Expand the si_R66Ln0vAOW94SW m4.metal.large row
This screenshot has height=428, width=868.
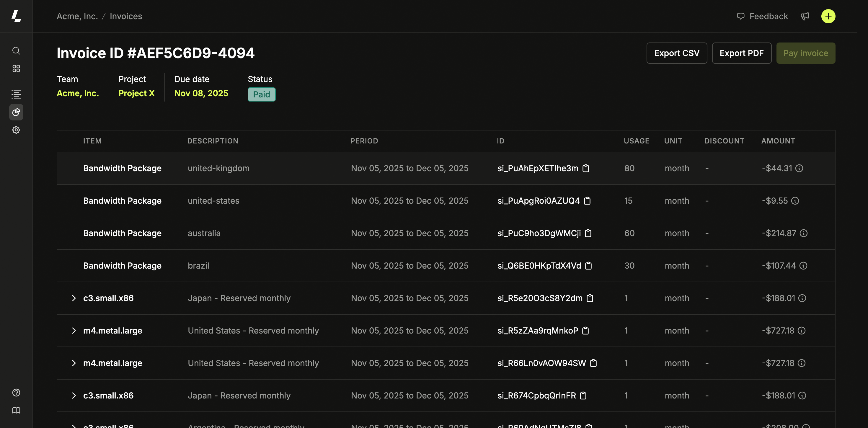(74, 363)
